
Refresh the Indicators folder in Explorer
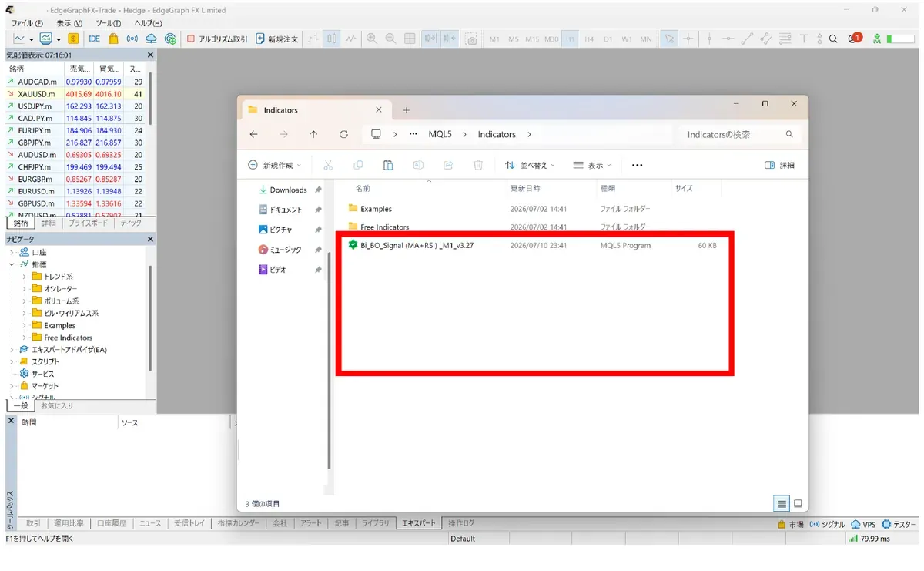pos(343,134)
